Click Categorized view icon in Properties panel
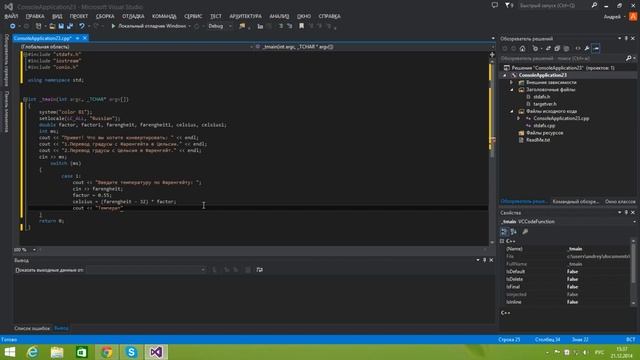Viewport: 640px width, 360px height. (x=504, y=232)
